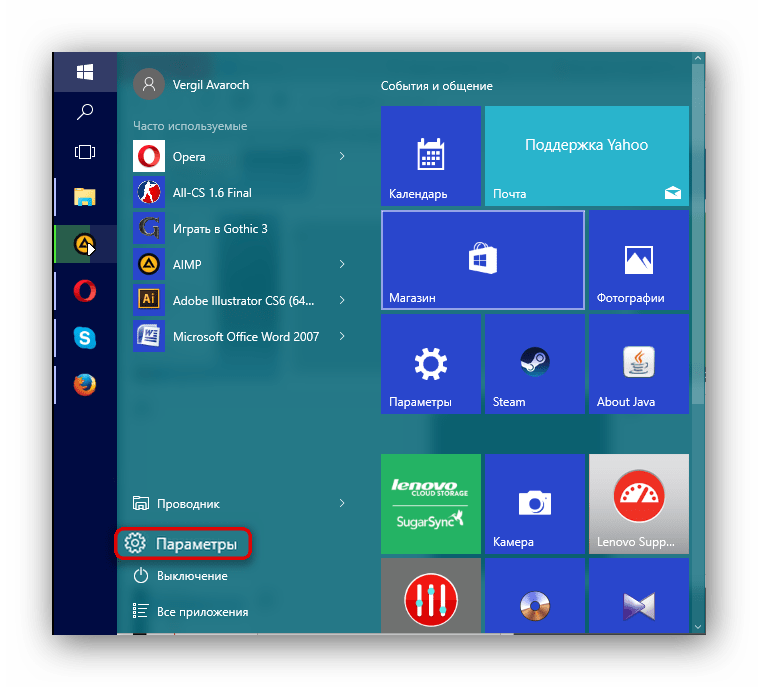
Task: Open the Фотографии tile
Action: pos(639,260)
